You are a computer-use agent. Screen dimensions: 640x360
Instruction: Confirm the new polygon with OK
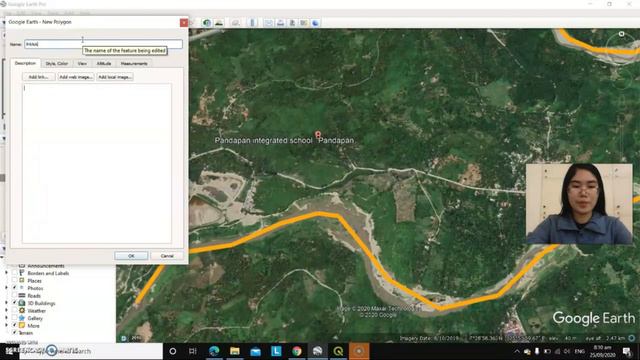click(x=131, y=256)
